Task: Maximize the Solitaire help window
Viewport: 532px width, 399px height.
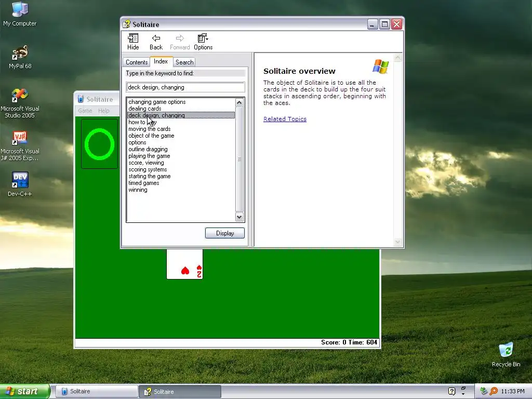Action: click(384, 24)
